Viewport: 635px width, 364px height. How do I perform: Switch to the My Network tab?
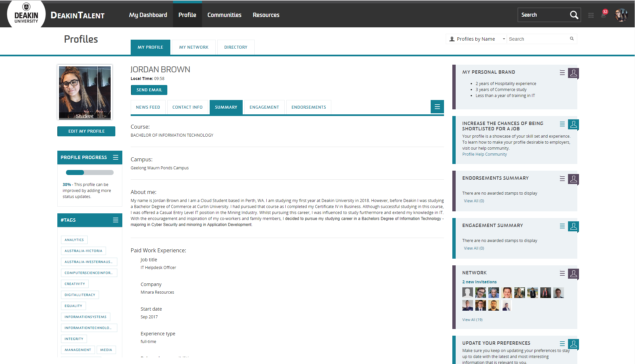point(194,47)
